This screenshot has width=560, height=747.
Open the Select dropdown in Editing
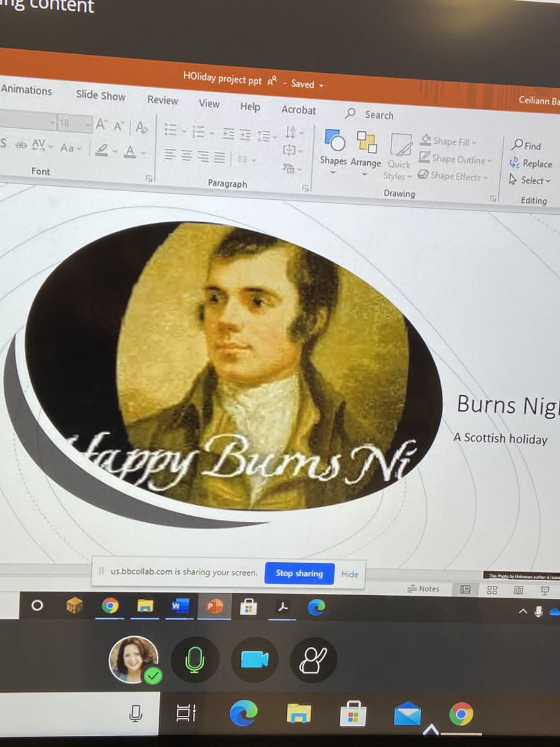(530, 180)
